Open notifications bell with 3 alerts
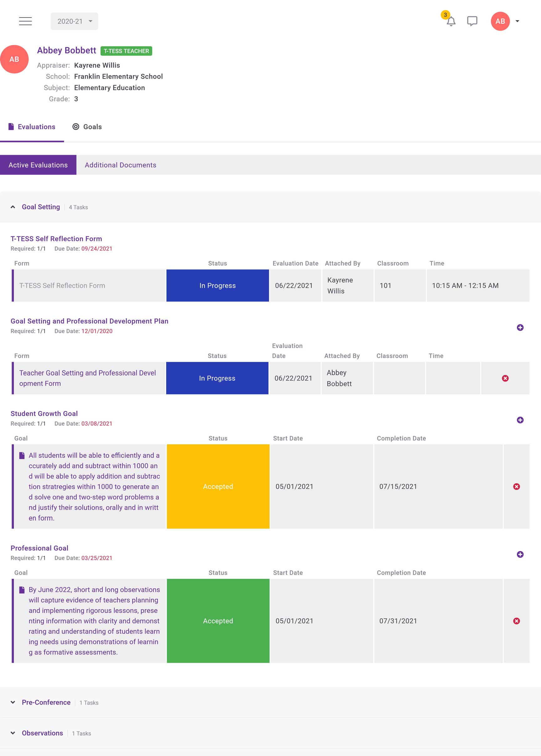The height and width of the screenshot is (756, 541). (x=451, y=22)
